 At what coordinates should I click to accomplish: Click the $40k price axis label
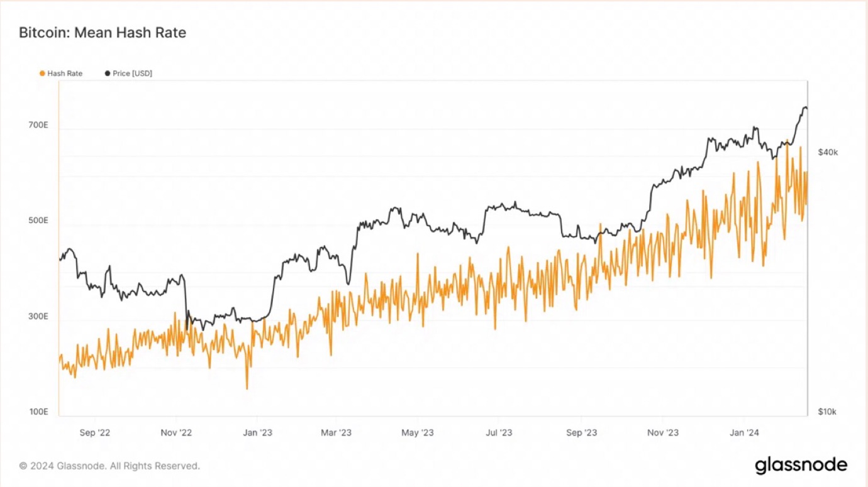tap(828, 152)
